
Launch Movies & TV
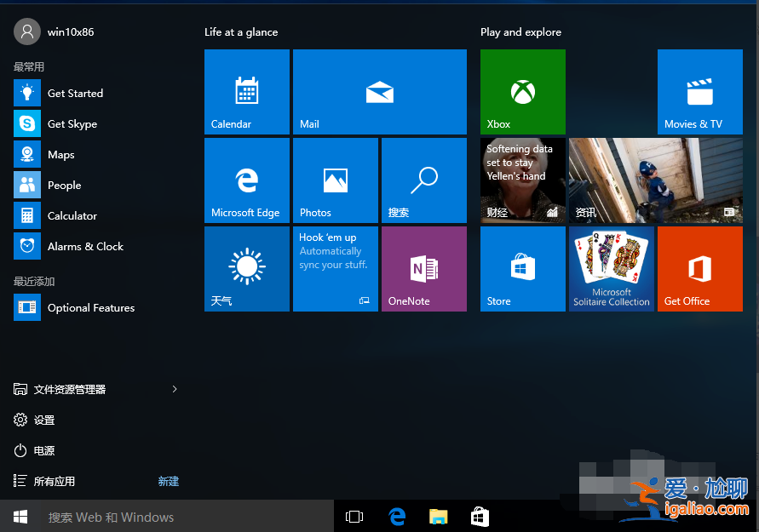699,92
